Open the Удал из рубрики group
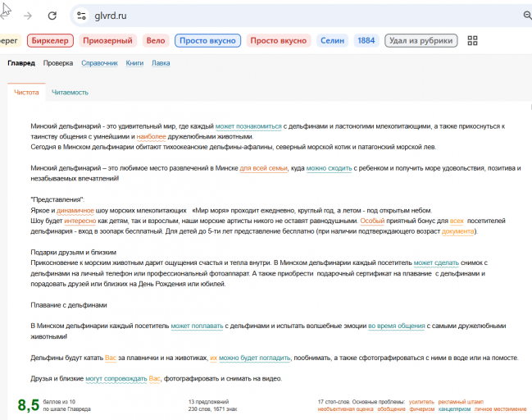The width and height of the screenshot is (532, 420). point(421,41)
